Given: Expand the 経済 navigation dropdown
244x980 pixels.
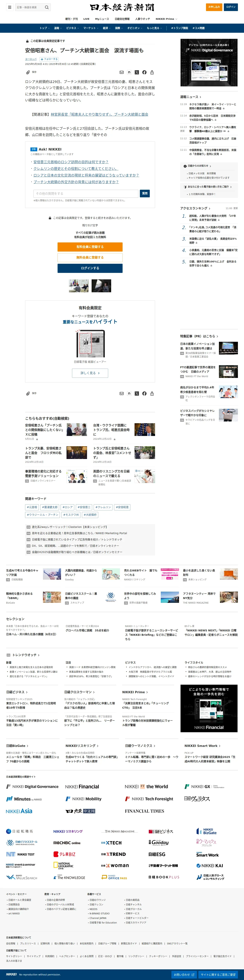Looking at the screenshot, I should 107,28.
